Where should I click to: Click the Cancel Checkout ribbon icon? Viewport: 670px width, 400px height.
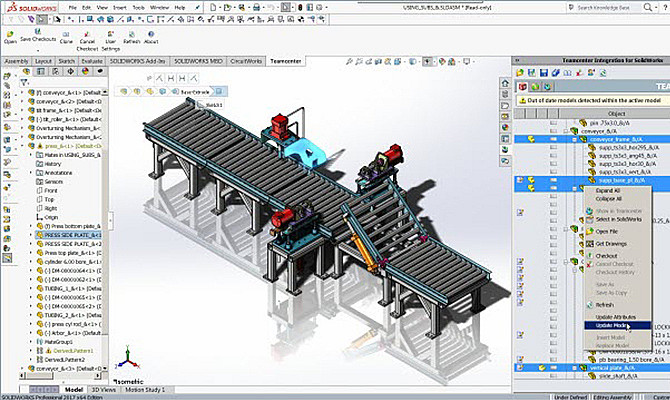click(x=87, y=34)
